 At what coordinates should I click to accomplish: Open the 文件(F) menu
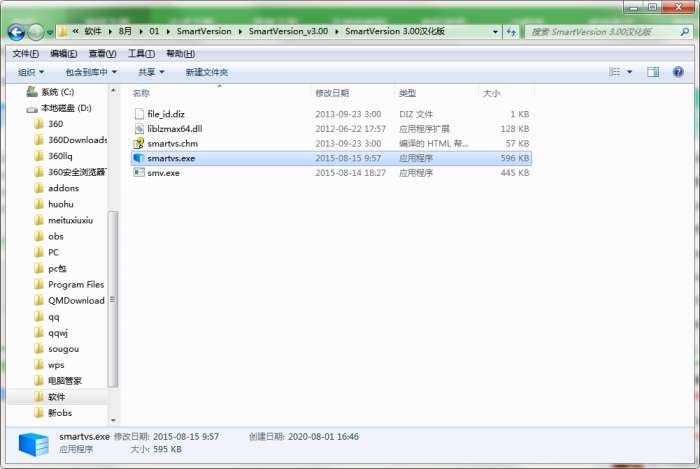[x=25, y=54]
